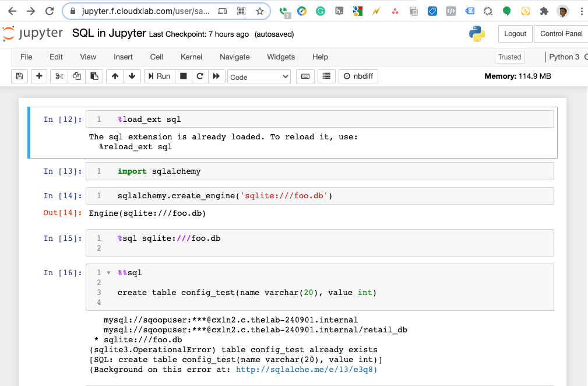The height and width of the screenshot is (386, 588).
Task: Open the Kernel menu
Action: pos(191,57)
